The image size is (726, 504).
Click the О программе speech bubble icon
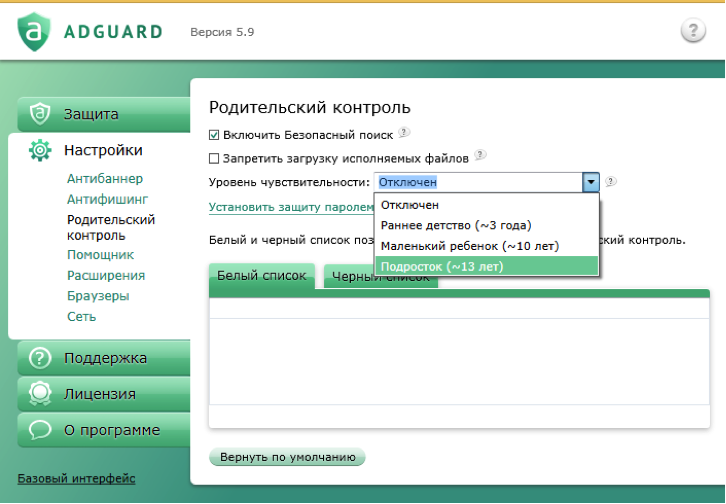click(x=40, y=430)
